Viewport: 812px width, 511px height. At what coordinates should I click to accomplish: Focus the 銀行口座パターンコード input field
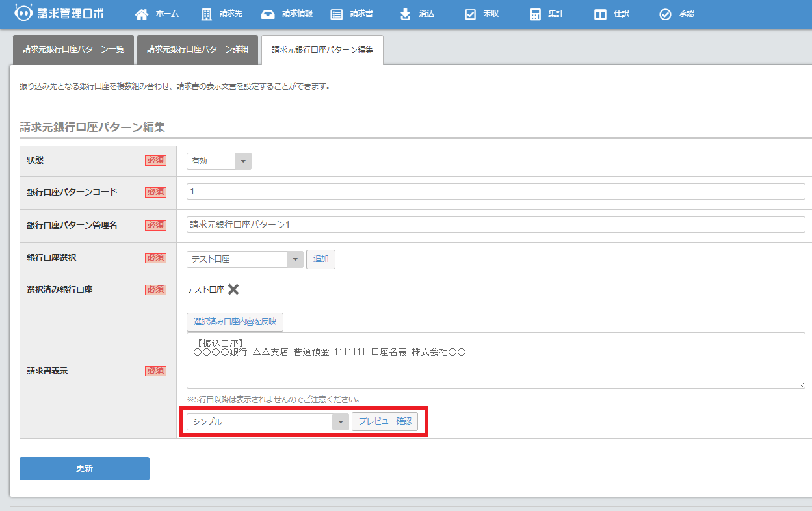click(496, 192)
